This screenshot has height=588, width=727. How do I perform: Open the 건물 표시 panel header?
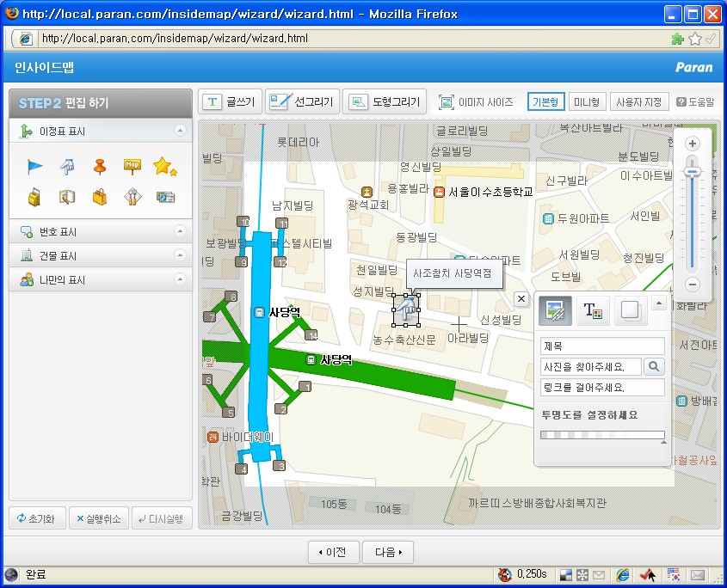click(x=101, y=255)
